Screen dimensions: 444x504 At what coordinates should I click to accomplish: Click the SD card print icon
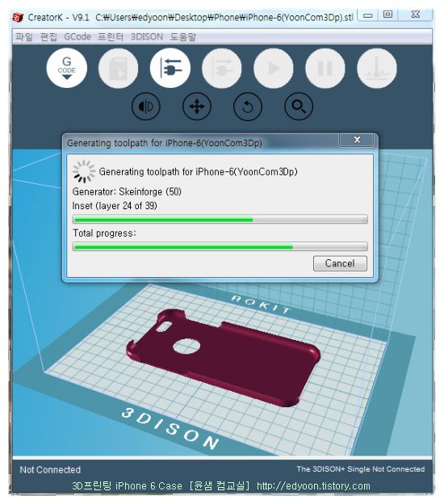click(119, 68)
